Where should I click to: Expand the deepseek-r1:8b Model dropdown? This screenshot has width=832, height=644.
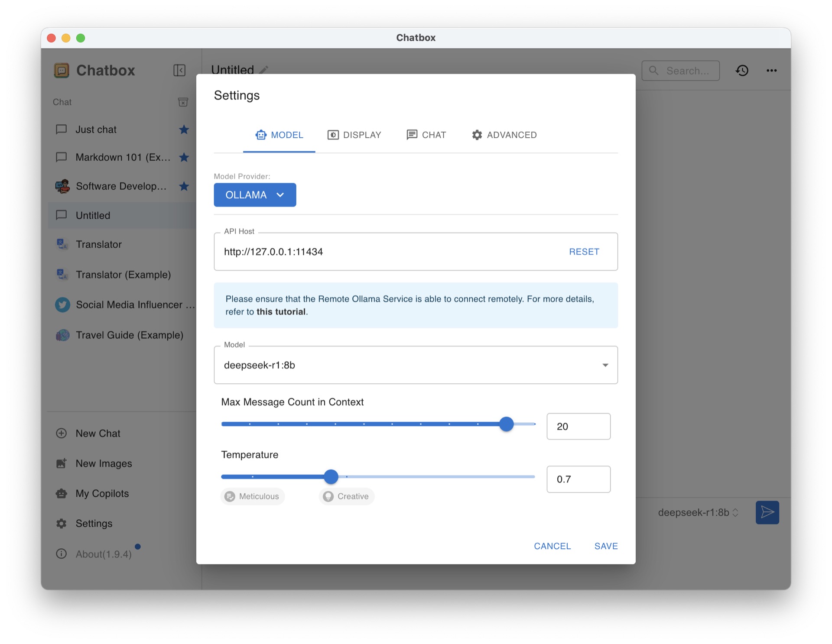[605, 365]
